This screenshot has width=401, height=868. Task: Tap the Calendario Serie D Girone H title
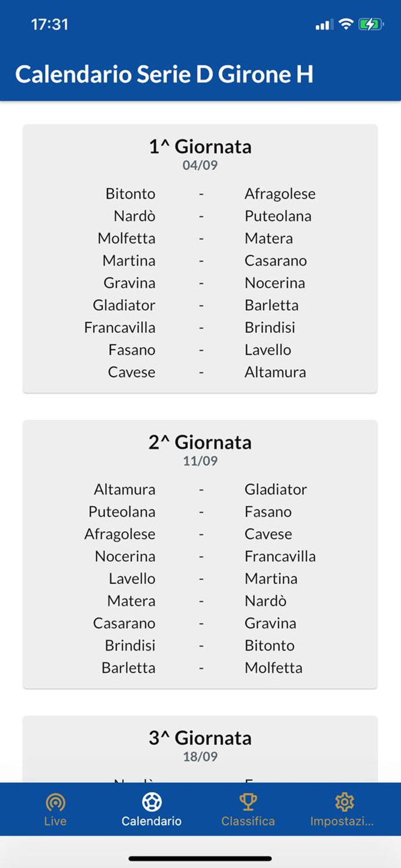click(165, 73)
